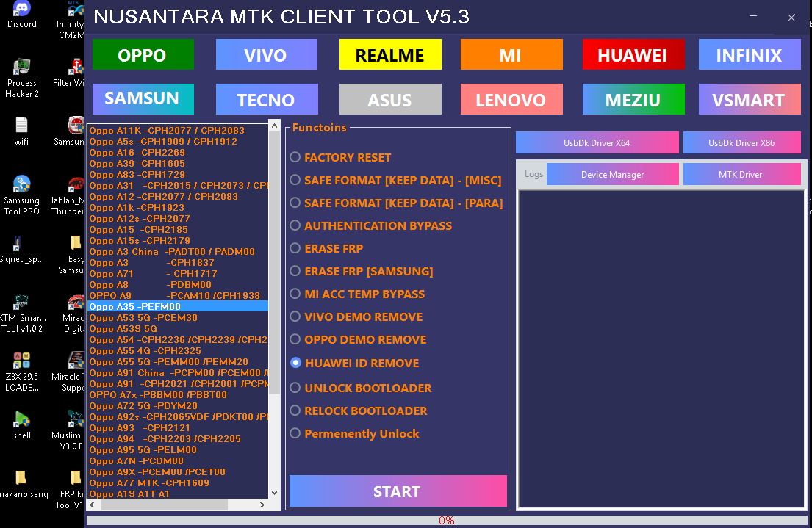Open the shell desktop shortcut
The width and height of the screenshot is (812, 528).
point(22,425)
